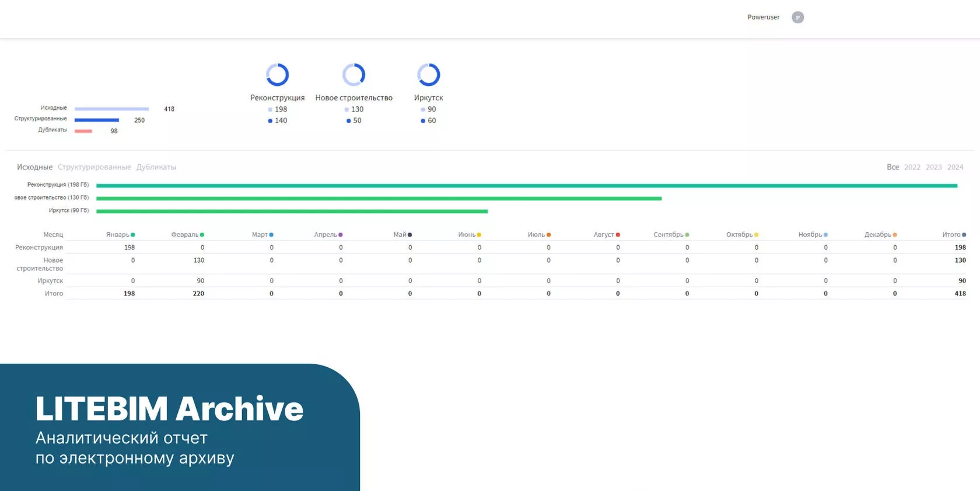
Task: Filter by year 2022
Action: point(912,167)
